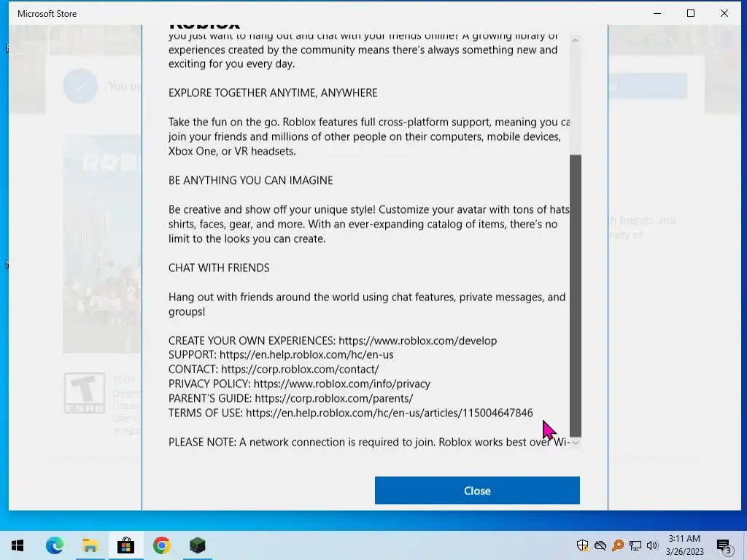Viewport: 747px width, 560px height.
Task: Open the Windows Start menu
Action: tap(18, 545)
